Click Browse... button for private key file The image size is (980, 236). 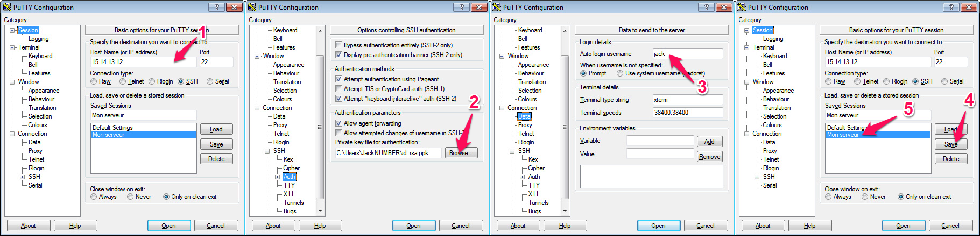click(461, 153)
